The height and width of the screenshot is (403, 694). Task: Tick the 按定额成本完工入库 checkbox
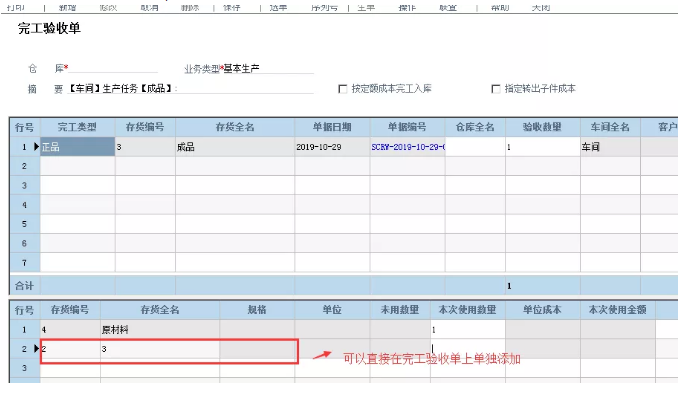(342, 89)
